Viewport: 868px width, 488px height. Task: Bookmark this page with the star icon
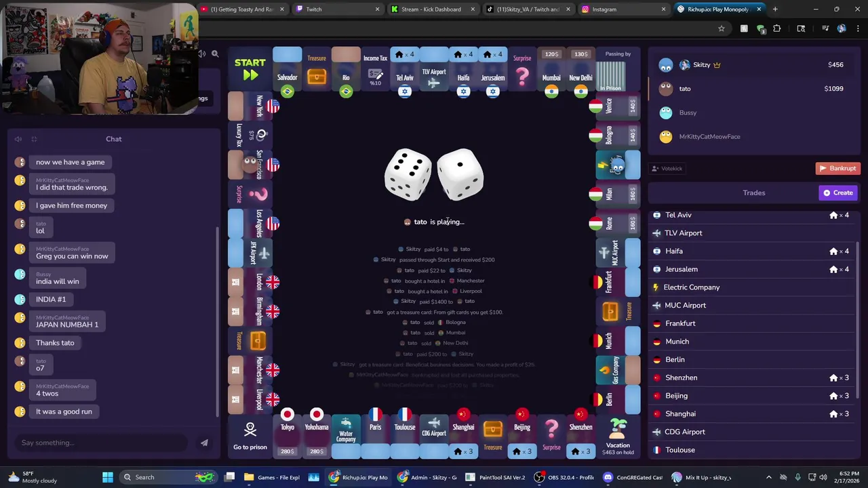[x=721, y=28]
